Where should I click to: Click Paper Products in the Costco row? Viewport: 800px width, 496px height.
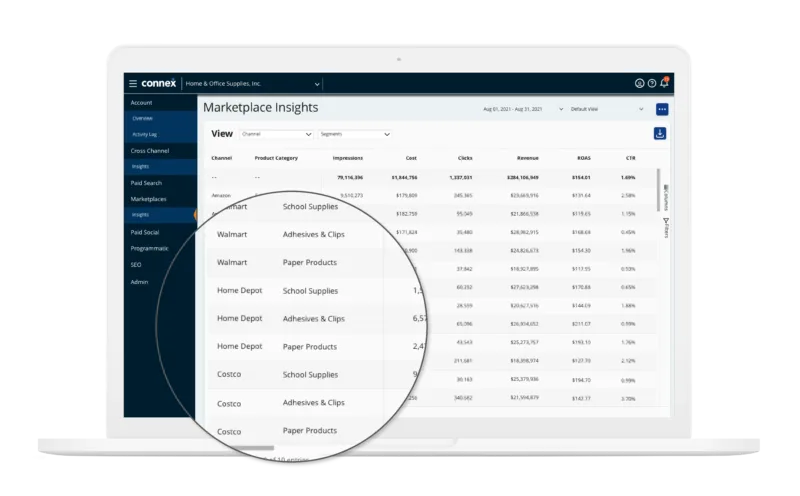click(310, 431)
